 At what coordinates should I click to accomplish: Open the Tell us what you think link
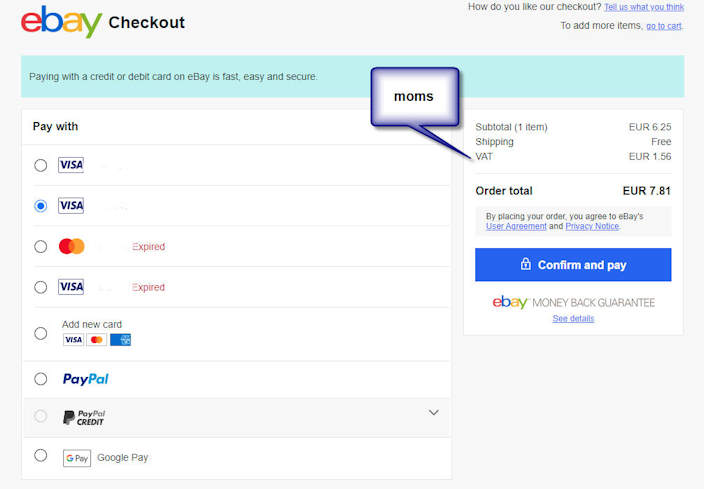click(644, 7)
